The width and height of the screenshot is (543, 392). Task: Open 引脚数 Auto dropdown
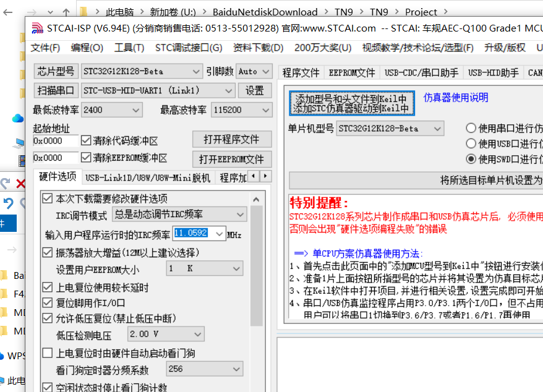pyautogui.click(x=254, y=71)
